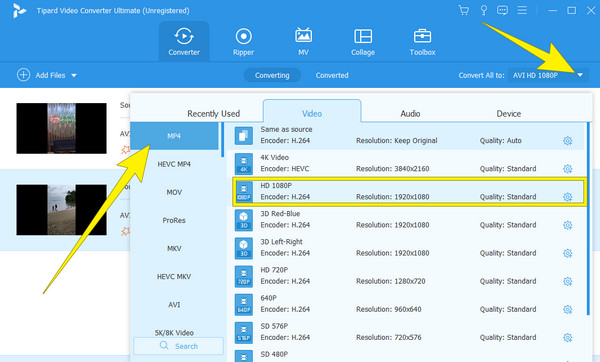Screen dimensions: 600x362
Task: Open the Collage module
Action: click(x=363, y=41)
